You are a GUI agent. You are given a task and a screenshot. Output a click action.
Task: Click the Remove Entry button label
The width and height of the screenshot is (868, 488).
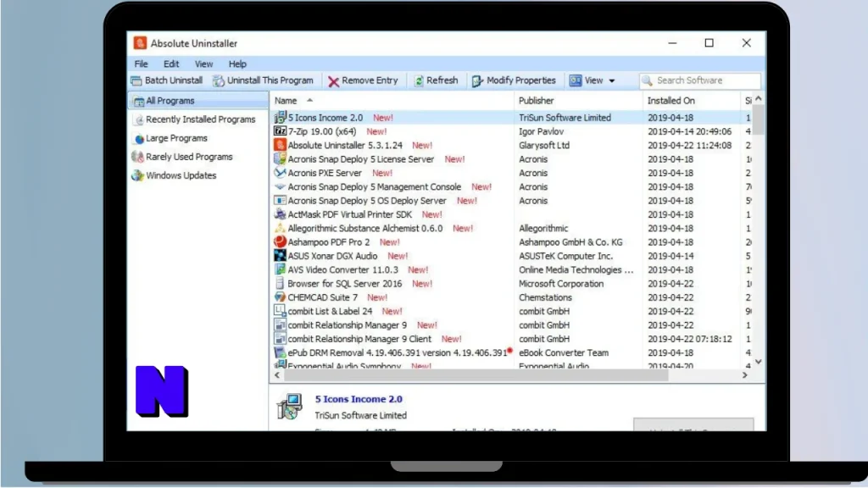tap(370, 80)
